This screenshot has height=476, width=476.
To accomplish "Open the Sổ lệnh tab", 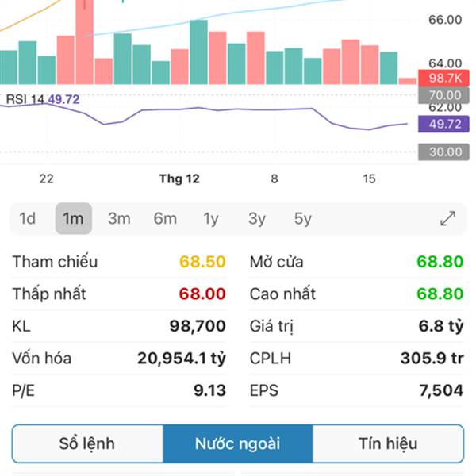I will 87,443.
